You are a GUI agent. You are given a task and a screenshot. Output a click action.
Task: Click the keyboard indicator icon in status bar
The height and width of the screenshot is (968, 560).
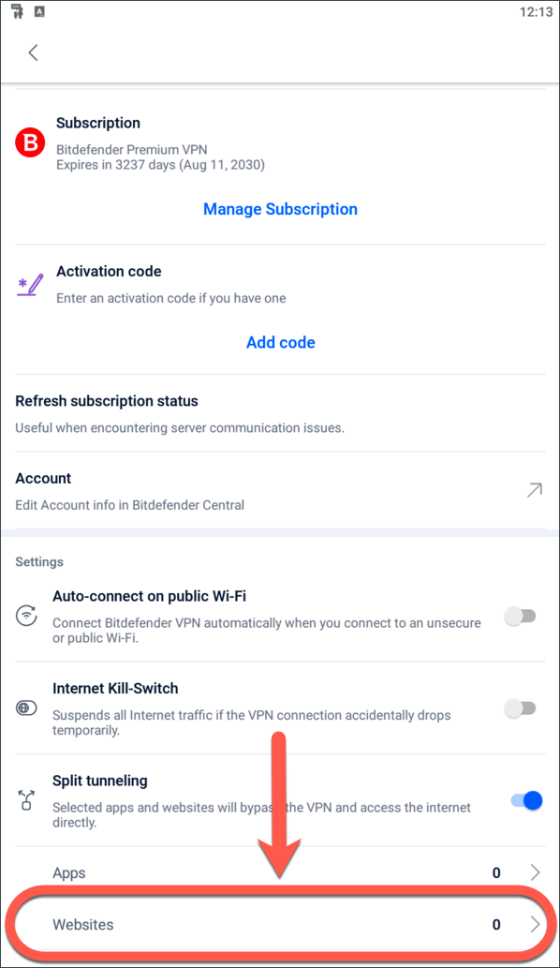click(39, 11)
